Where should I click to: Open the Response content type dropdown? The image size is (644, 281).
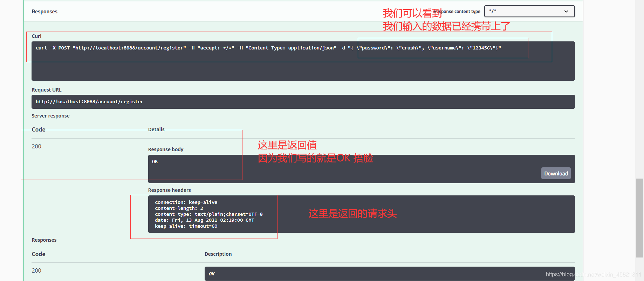[x=529, y=11]
